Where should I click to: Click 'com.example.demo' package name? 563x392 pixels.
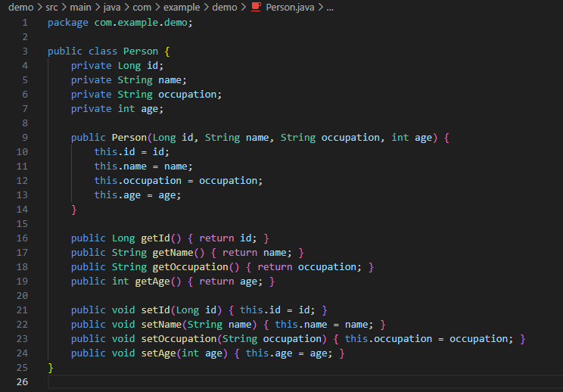click(x=141, y=23)
